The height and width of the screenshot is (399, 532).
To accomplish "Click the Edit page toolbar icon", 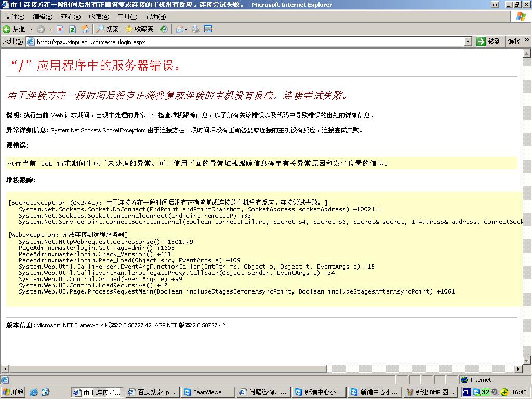I will click(x=208, y=29).
